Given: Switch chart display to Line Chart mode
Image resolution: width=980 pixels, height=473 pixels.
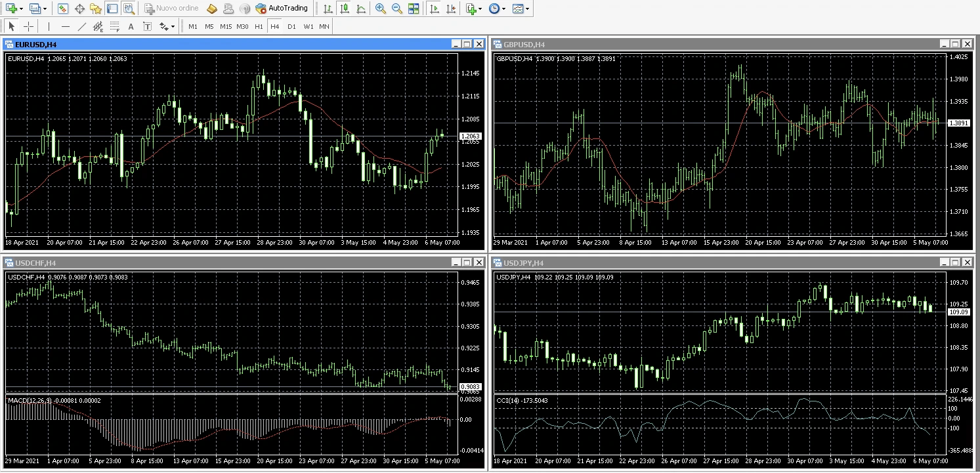Looking at the screenshot, I should click(x=362, y=8).
